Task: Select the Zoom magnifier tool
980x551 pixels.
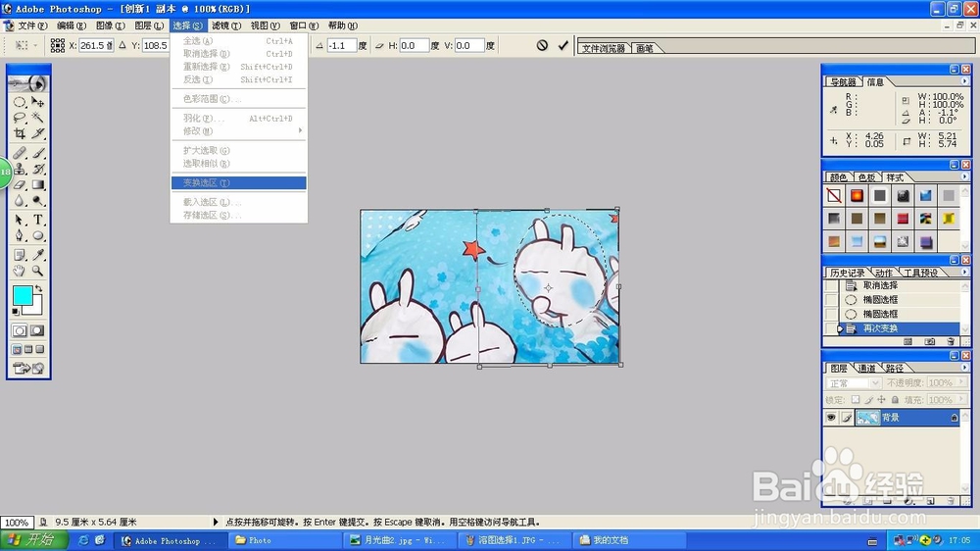Action: [x=38, y=271]
